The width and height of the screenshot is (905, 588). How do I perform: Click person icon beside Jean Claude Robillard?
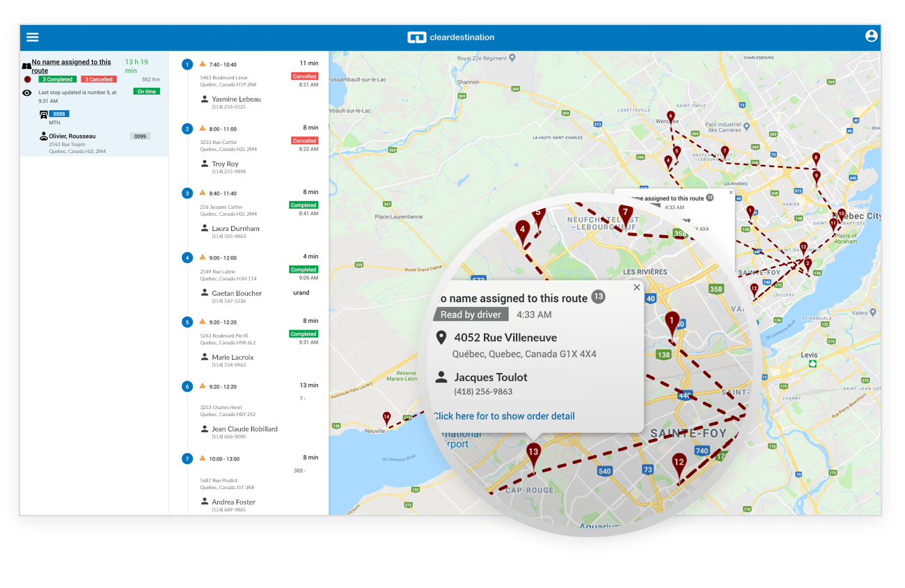[205, 429]
